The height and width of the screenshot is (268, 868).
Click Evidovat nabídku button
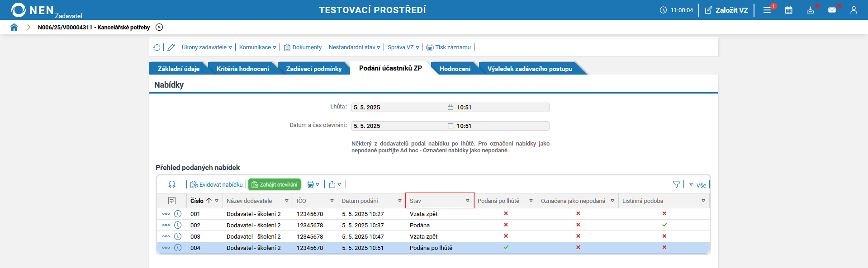(x=217, y=184)
